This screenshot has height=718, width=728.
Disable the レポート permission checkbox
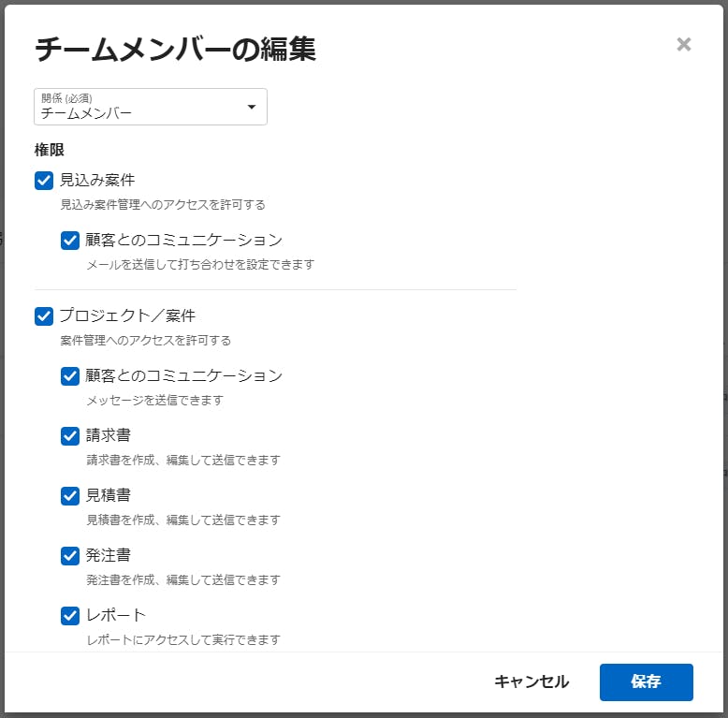click(x=70, y=616)
